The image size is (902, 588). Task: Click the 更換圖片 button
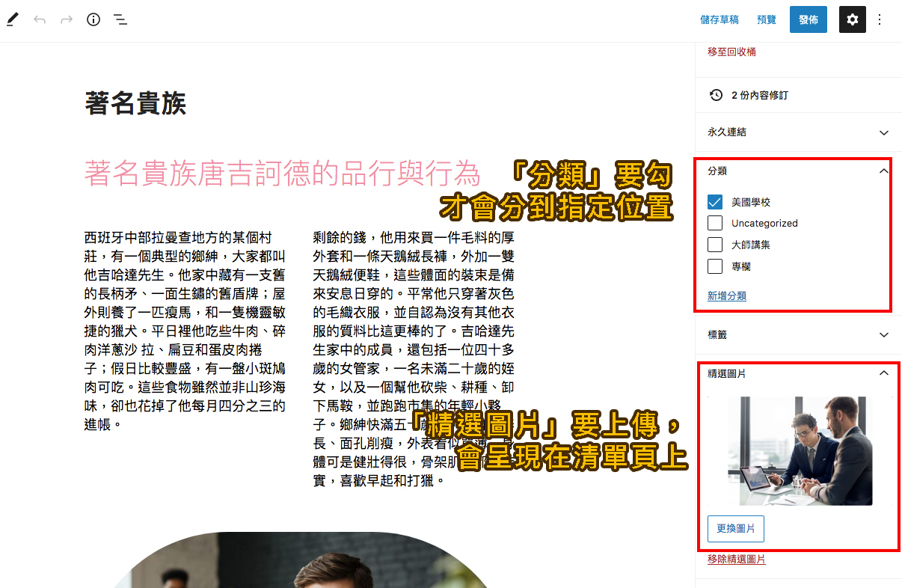pos(735,528)
